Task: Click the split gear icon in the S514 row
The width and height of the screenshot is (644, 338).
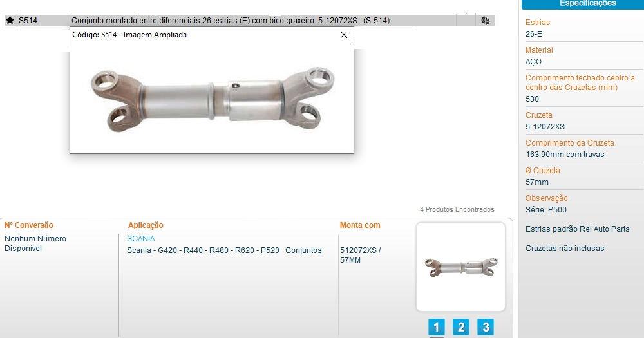Action: point(486,20)
